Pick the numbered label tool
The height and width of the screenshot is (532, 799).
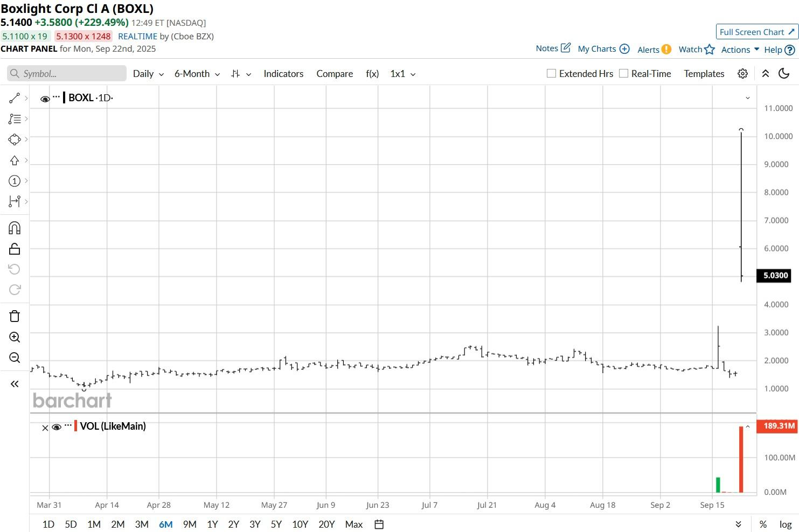point(15,181)
